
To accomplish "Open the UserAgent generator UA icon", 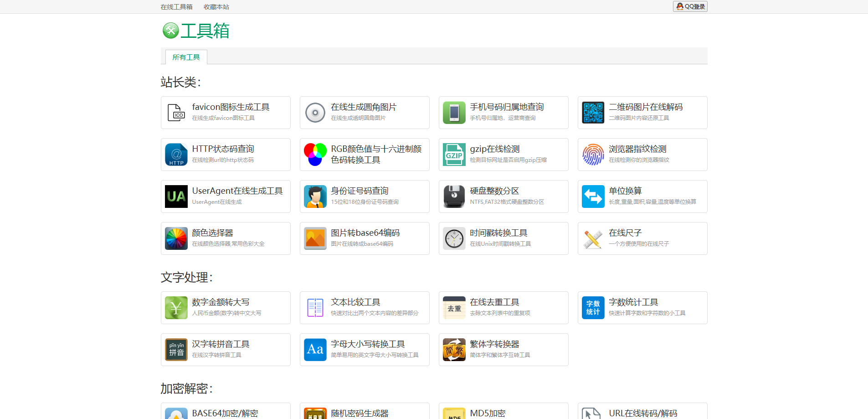I will tap(176, 197).
